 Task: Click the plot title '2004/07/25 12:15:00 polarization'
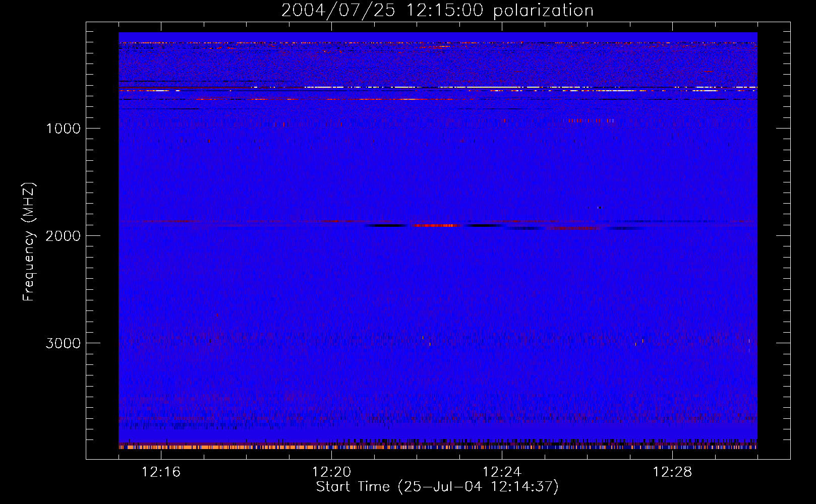[x=437, y=11]
